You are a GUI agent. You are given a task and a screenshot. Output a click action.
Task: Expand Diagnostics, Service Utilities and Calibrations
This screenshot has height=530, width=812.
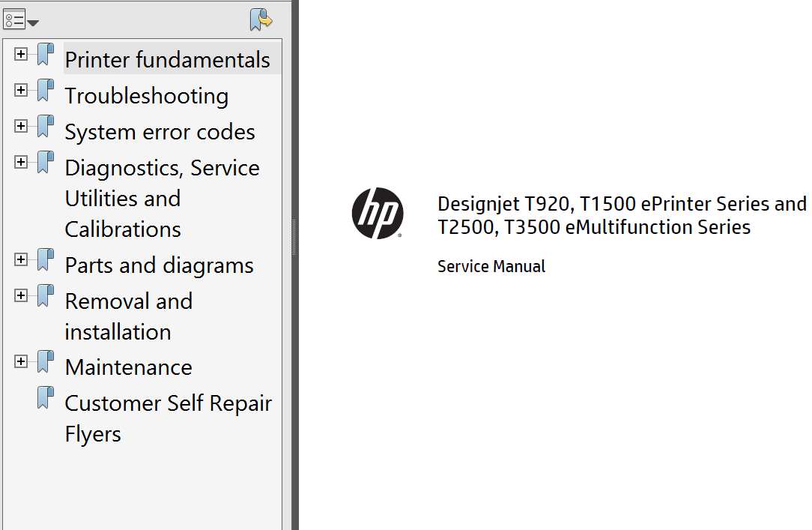pyautogui.click(x=21, y=162)
